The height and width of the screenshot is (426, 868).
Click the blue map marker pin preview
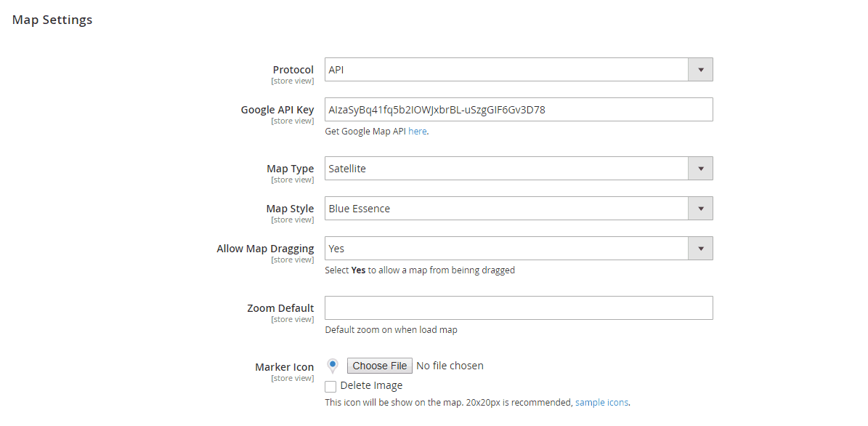coord(333,365)
